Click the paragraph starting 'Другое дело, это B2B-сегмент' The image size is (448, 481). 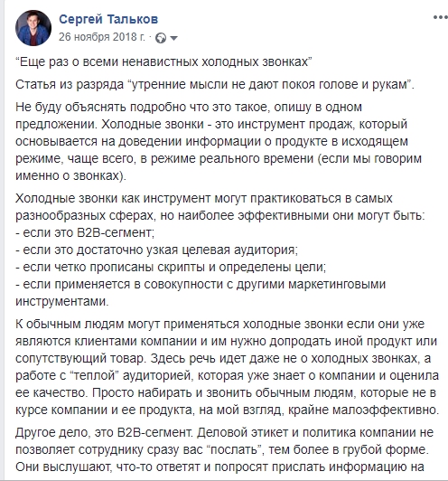[x=224, y=449]
